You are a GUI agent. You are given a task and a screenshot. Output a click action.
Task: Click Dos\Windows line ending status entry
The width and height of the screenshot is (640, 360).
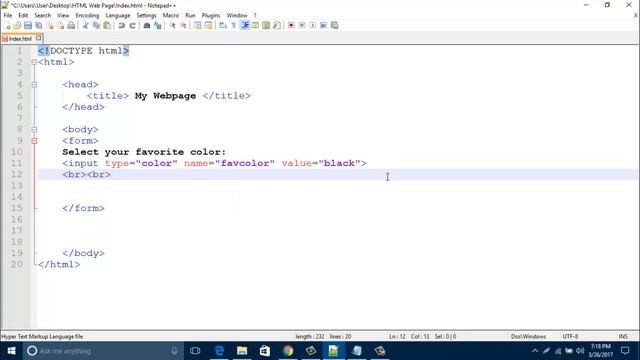pyautogui.click(x=528, y=336)
